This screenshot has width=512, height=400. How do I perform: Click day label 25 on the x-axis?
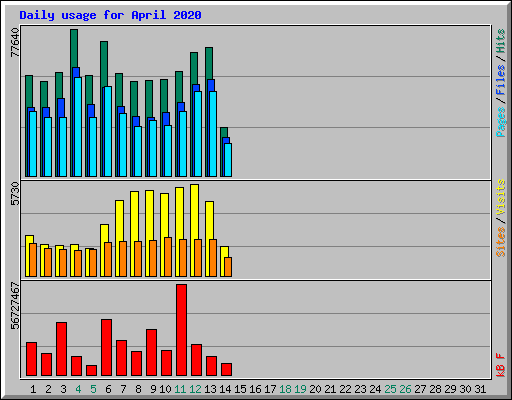point(390,389)
